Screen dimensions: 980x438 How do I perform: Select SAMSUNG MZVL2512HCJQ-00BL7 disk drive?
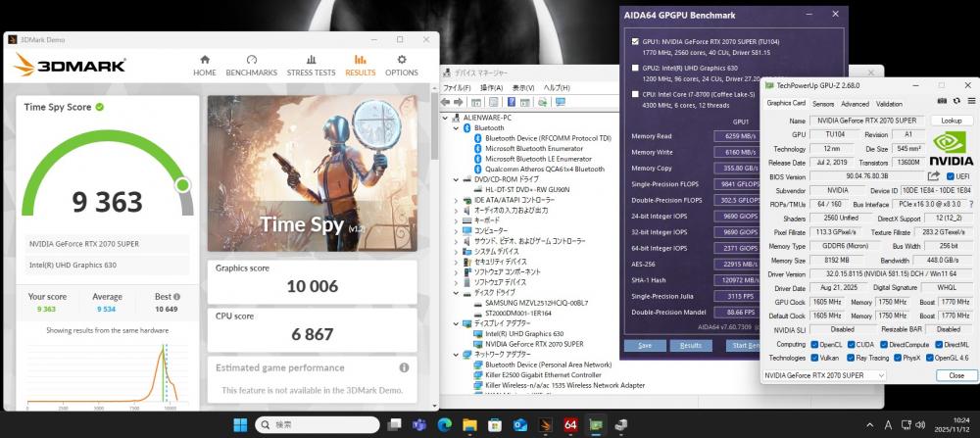(x=536, y=303)
